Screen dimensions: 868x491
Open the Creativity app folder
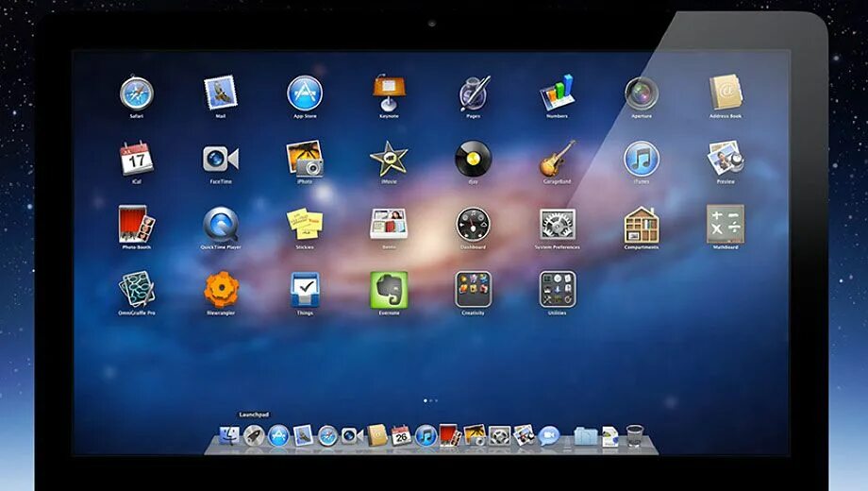click(474, 289)
